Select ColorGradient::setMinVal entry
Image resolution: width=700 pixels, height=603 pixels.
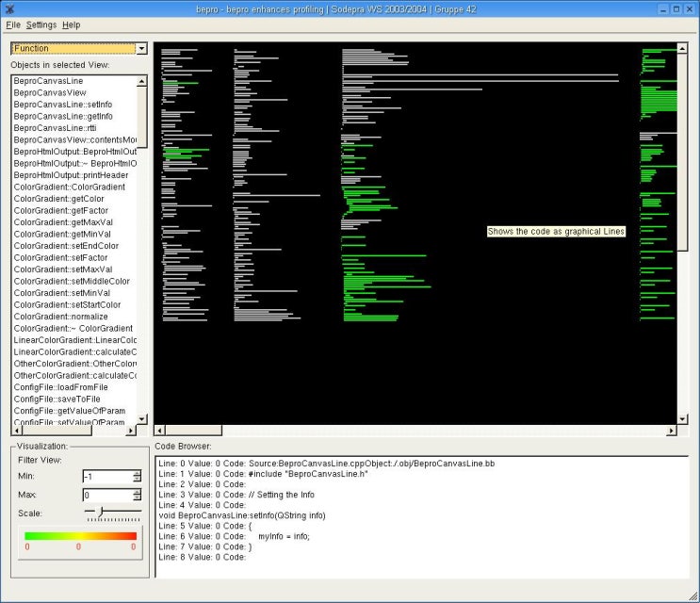click(62, 293)
